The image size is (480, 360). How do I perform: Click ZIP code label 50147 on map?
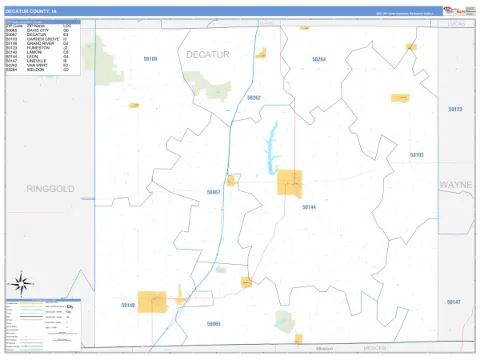pos(454,302)
